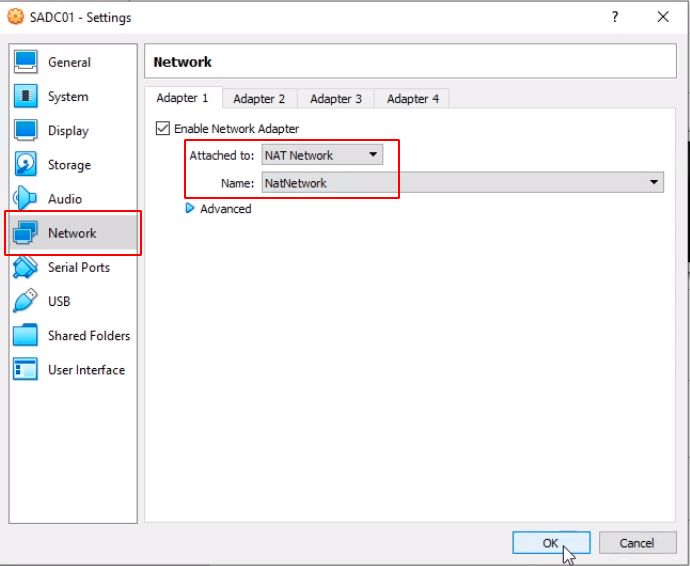Click the Serial Ports connector icon
Screen dimensions: 690x566
pos(25,267)
